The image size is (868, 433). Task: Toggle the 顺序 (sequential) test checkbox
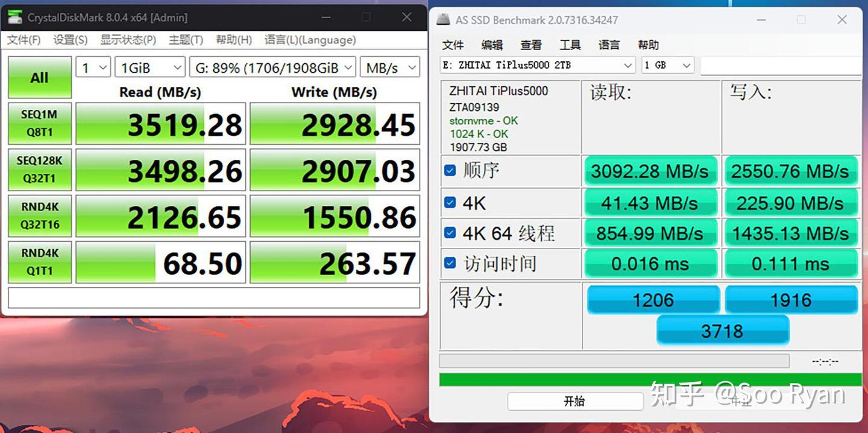(449, 171)
